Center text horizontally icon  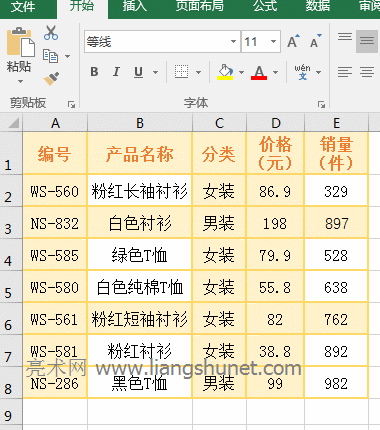tap(367, 72)
